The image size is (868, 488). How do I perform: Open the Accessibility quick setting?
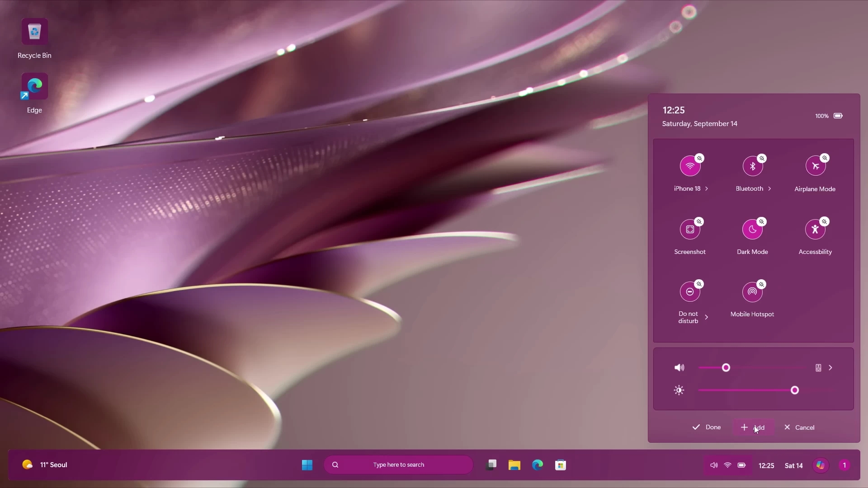pyautogui.click(x=816, y=229)
